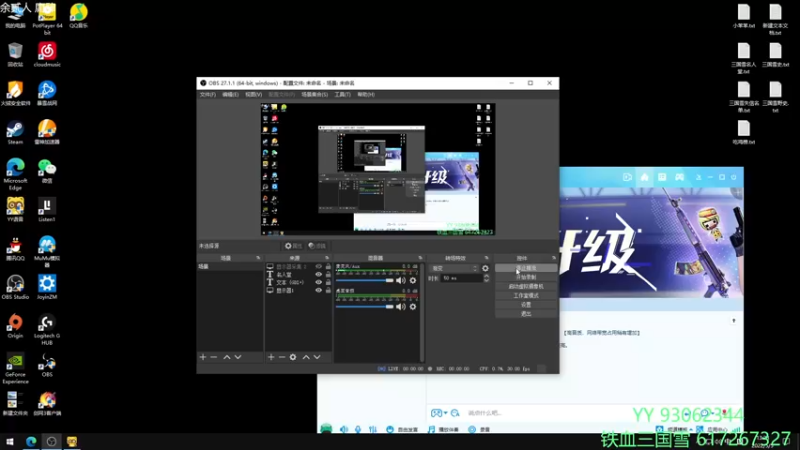This screenshot has height=450, width=800.
Task: Click the Windows Start button on taskbar
Action: [10, 441]
